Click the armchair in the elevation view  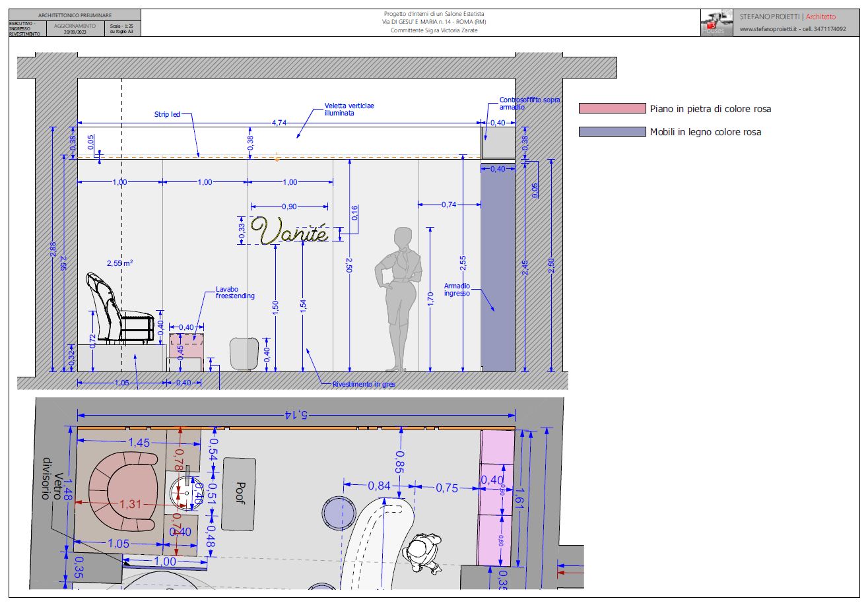click(121, 309)
